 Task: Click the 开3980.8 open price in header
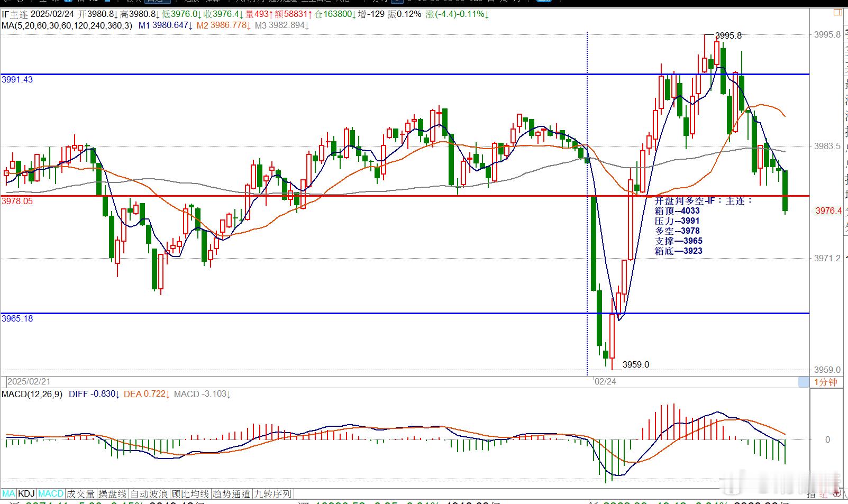(x=98, y=14)
